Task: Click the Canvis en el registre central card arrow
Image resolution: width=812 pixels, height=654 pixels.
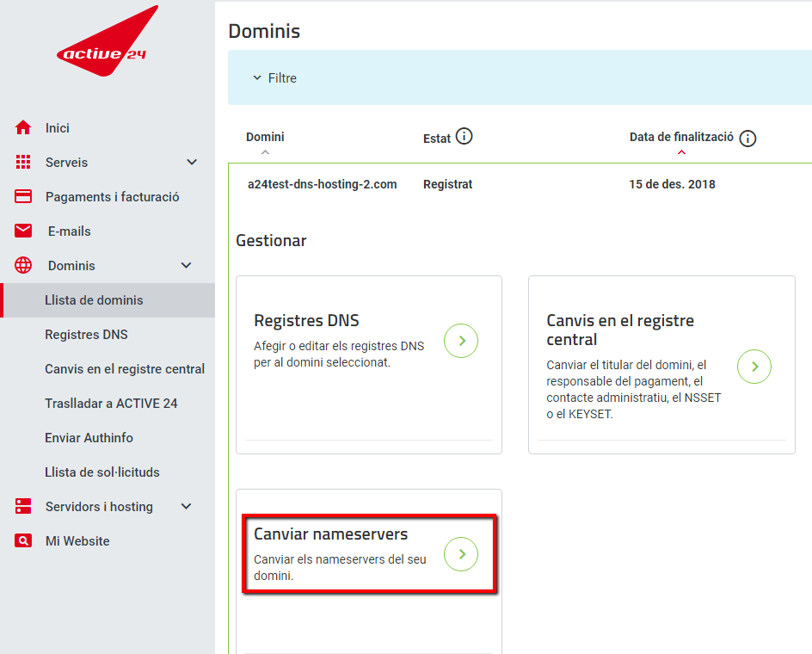Action: tap(754, 367)
